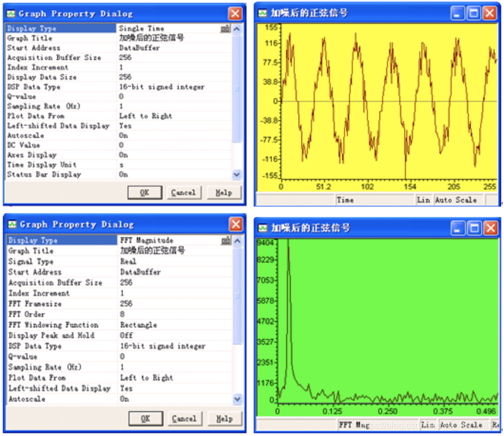This screenshot has height=436, width=504.
Task: Close the top Graph Property Dialog
Action: tap(236, 14)
